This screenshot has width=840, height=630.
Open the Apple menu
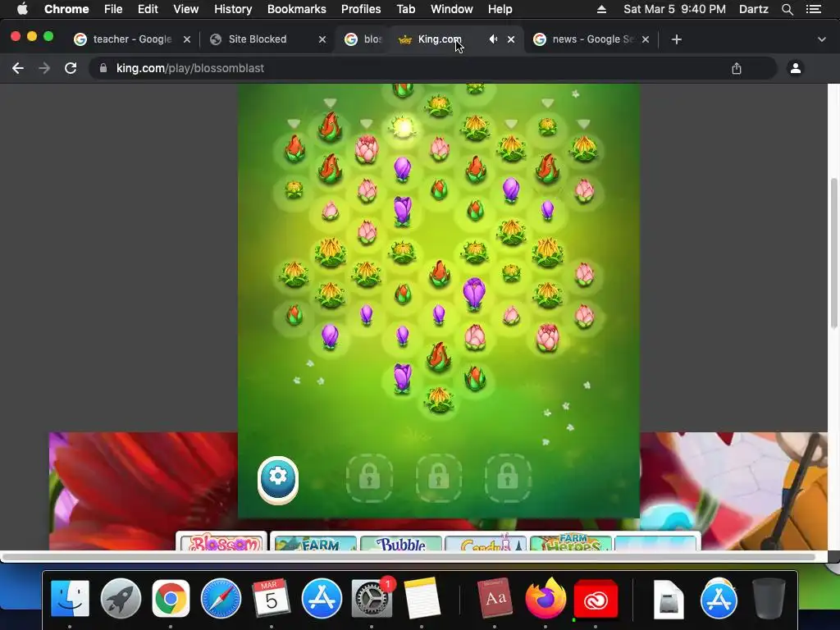coord(22,9)
